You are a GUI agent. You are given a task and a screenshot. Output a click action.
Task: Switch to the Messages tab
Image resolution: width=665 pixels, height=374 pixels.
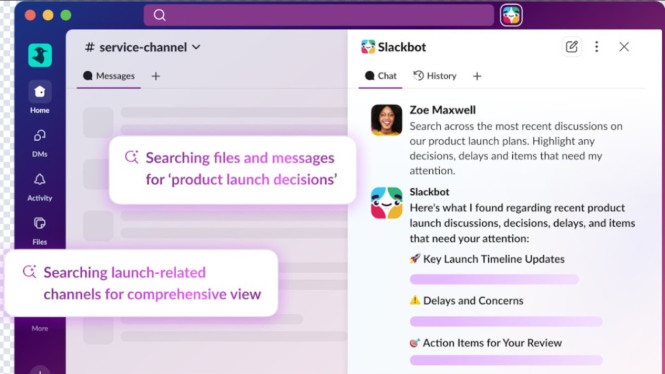pyautogui.click(x=109, y=76)
